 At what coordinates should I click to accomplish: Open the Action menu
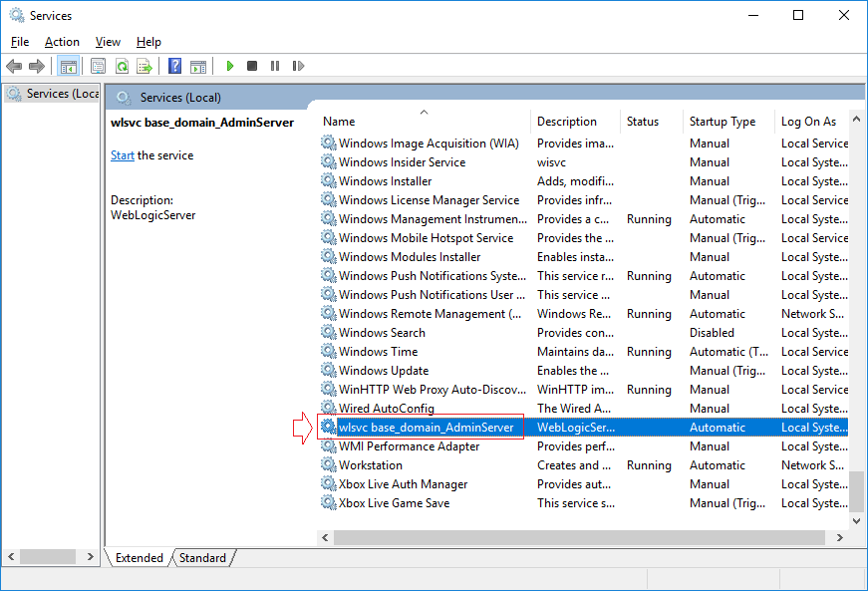(62, 42)
